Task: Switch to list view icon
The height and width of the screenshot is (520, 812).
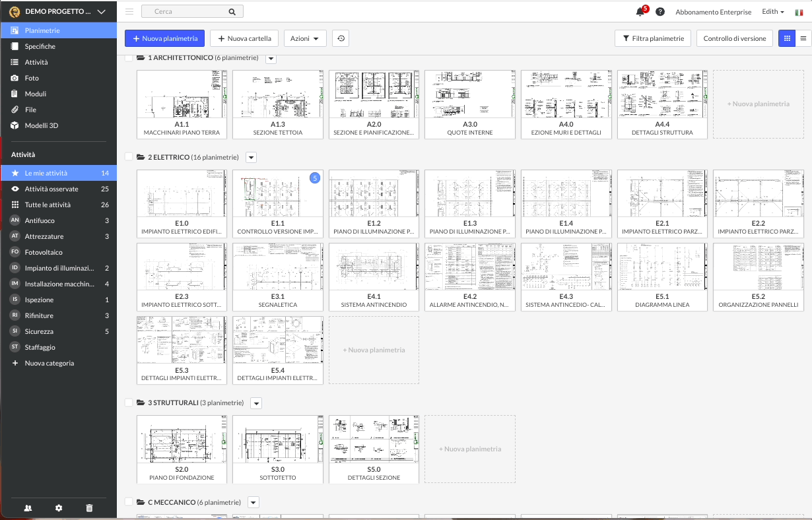Action: tap(803, 38)
